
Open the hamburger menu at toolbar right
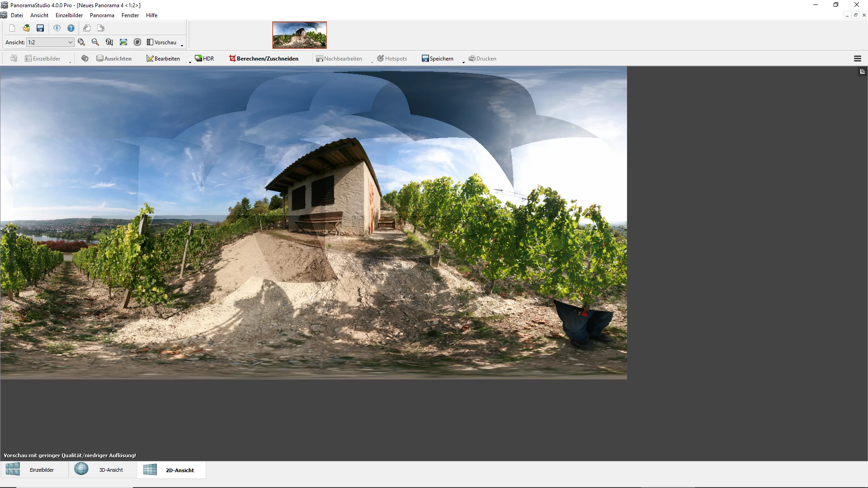pyautogui.click(x=857, y=58)
